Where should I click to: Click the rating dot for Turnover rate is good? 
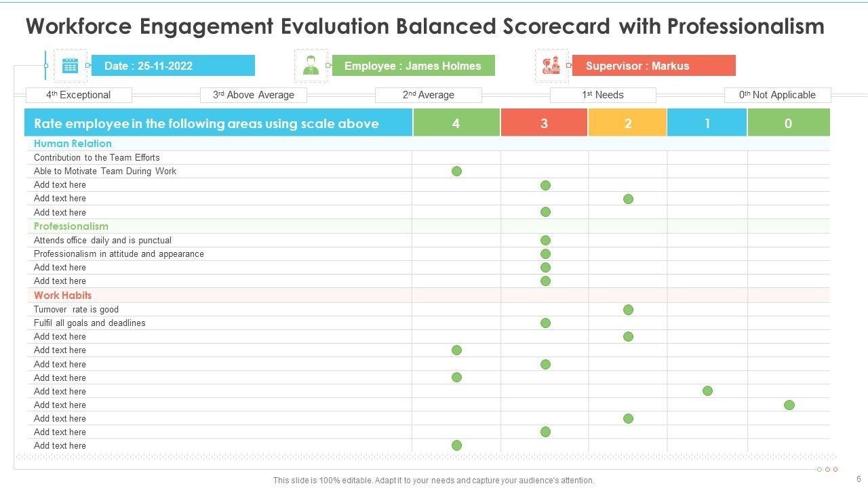click(628, 310)
